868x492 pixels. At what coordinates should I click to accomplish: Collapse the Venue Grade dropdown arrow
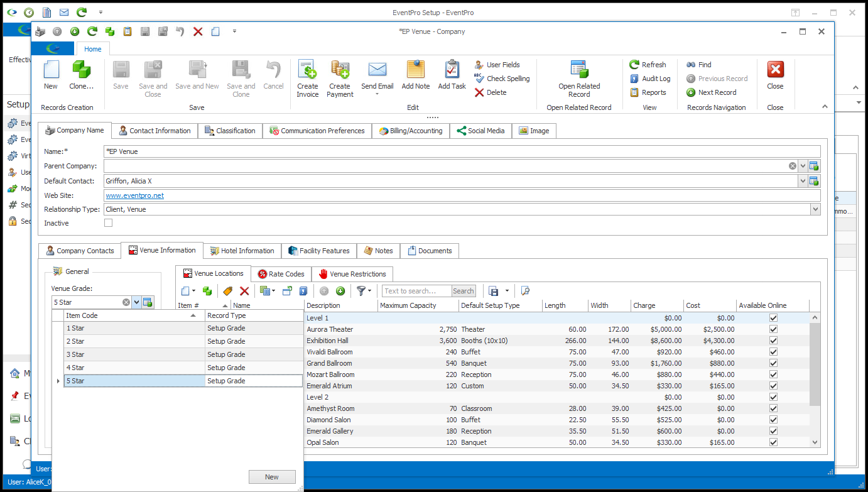click(136, 302)
